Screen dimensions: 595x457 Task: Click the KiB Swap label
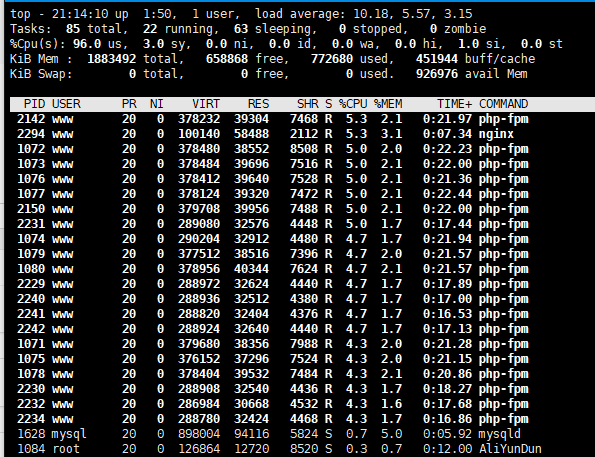click(41, 74)
